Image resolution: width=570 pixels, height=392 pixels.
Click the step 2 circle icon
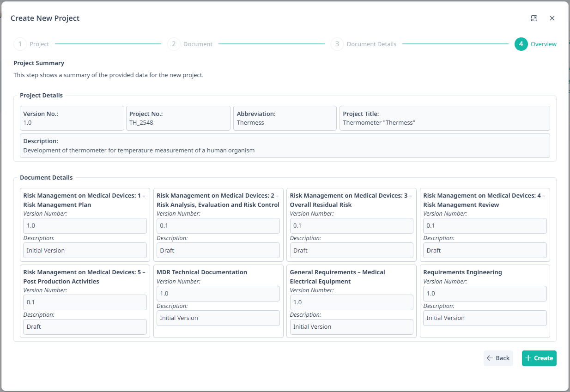173,44
